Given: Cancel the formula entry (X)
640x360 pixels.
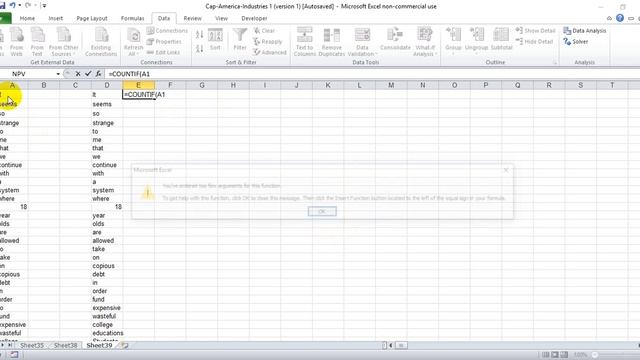Looking at the screenshot, I should pyautogui.click(x=78, y=74).
